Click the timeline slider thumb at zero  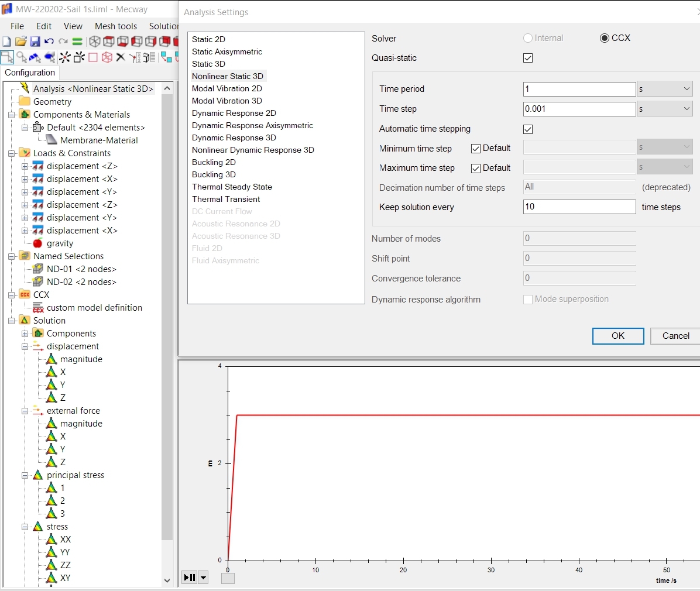click(x=228, y=578)
